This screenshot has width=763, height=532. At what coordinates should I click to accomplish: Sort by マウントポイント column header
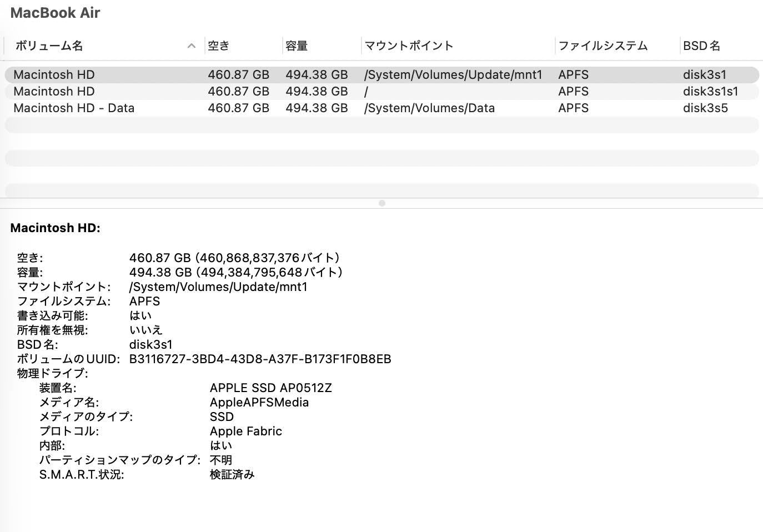click(458, 46)
